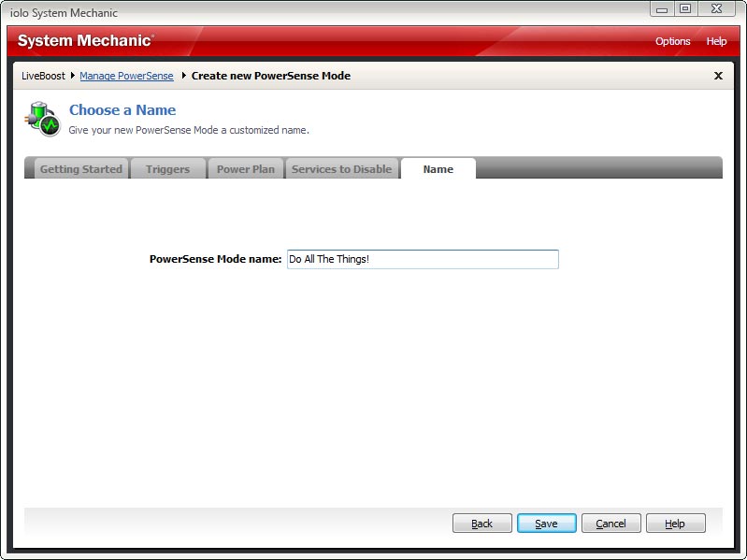
Task: Click the Choose a Name heading
Action: pyautogui.click(x=122, y=110)
